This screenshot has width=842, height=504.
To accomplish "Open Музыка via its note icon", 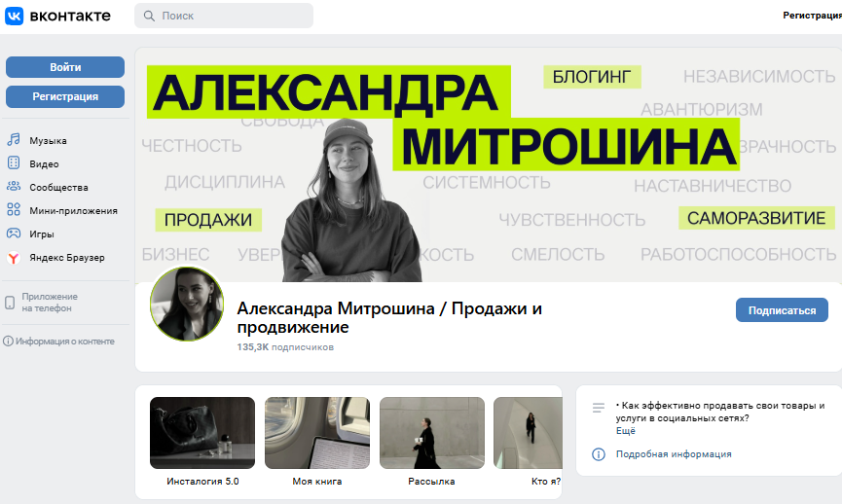I will [x=14, y=140].
